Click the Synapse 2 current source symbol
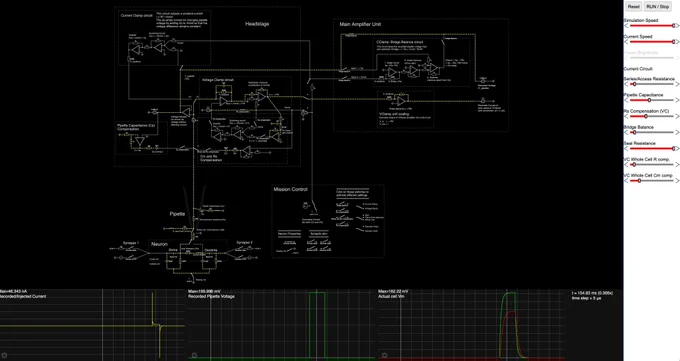This screenshot has width=680, height=361. (250, 258)
